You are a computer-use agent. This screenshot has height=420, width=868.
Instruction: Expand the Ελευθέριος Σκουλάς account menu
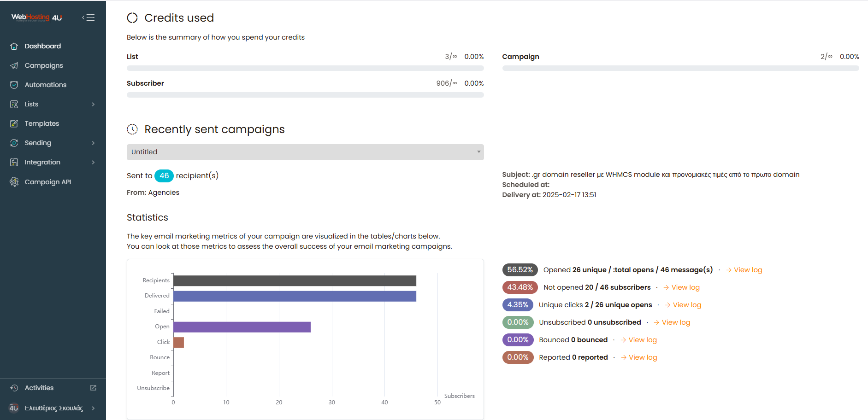click(93, 408)
